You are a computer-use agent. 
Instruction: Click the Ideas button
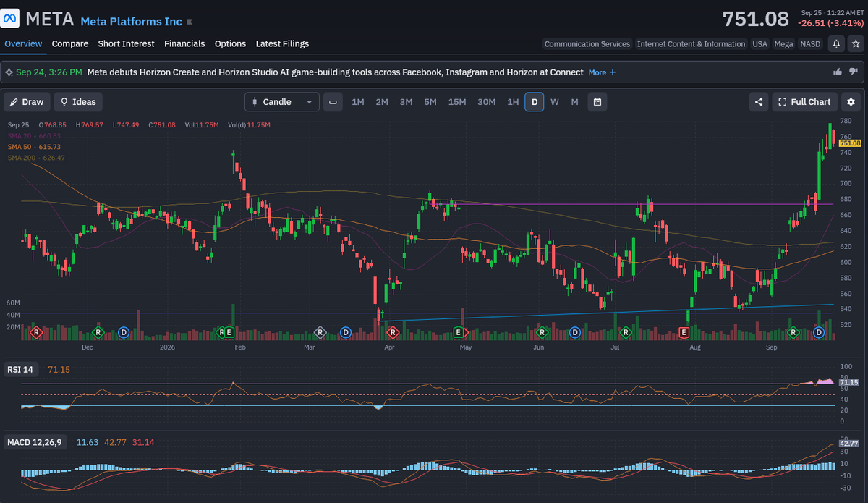click(x=78, y=102)
